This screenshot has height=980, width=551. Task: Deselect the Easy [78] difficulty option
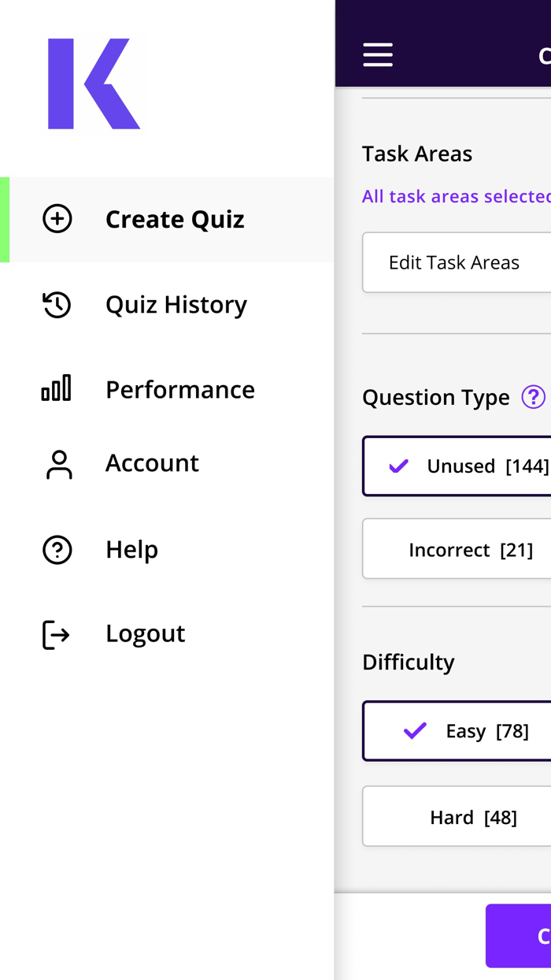pos(457,730)
